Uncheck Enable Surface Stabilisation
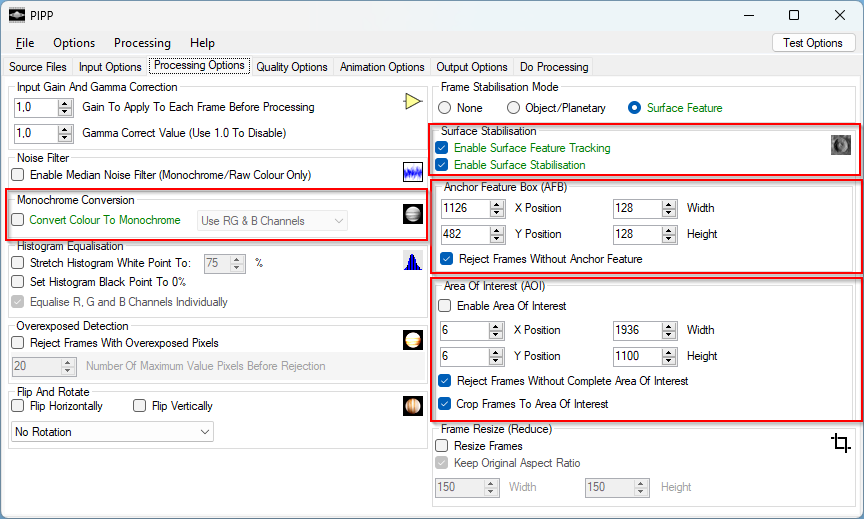Image resolution: width=864 pixels, height=519 pixels. [x=441, y=165]
